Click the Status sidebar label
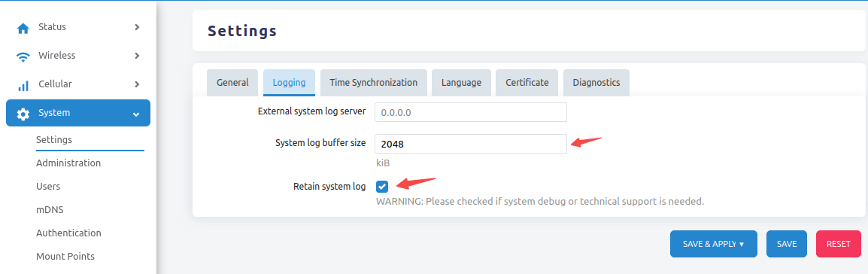The image size is (868, 274). pyautogui.click(x=52, y=27)
